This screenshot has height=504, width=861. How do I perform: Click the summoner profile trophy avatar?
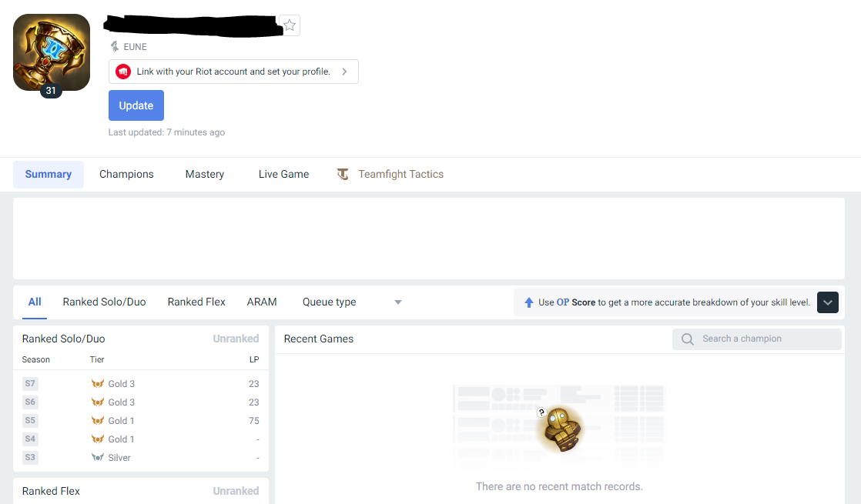(x=52, y=52)
